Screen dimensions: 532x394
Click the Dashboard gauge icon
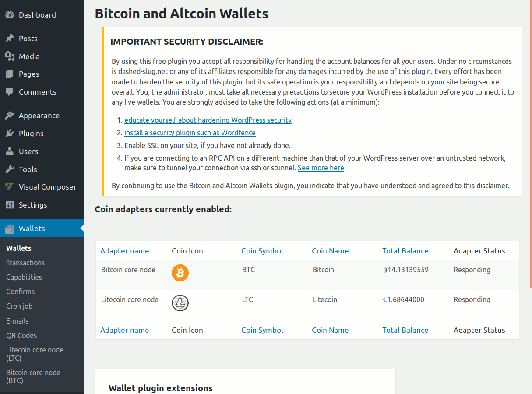click(10, 14)
